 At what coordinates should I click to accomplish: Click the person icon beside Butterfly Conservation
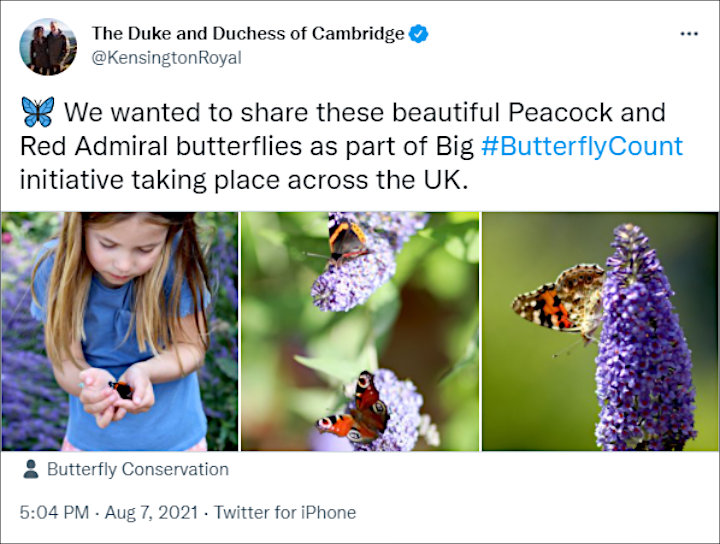31,469
